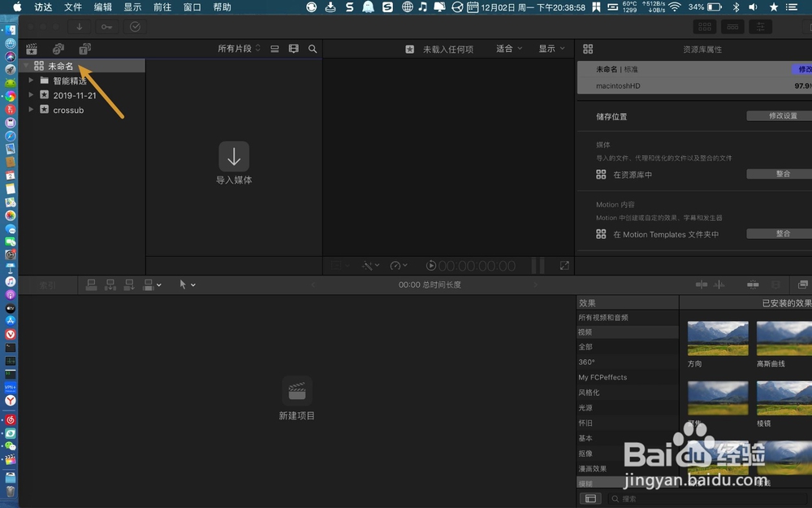The width and height of the screenshot is (812, 508).
Task: Toggle audio skimming in the timeline toolbar
Action: [719, 284]
